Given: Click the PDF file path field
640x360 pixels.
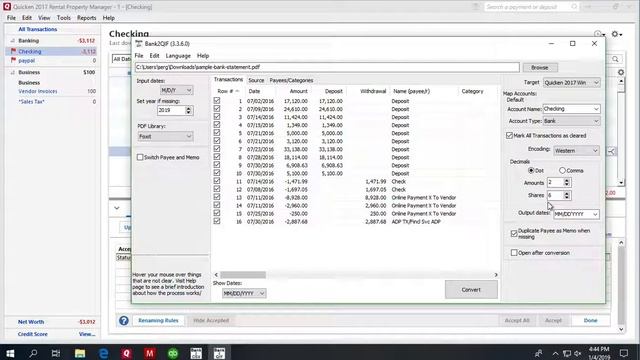Looking at the screenshot, I should [x=327, y=67].
